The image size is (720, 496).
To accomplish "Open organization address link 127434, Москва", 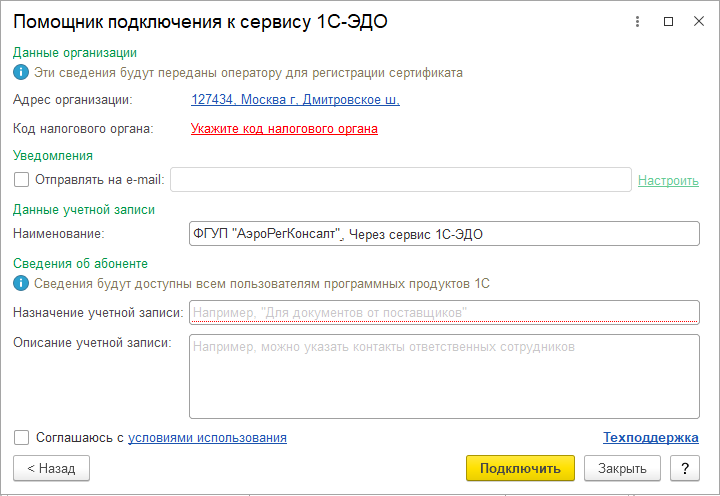I will click(295, 99).
